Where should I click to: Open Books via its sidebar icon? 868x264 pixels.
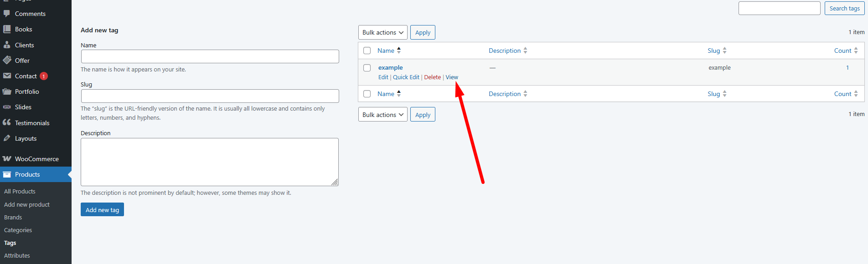(x=7, y=29)
